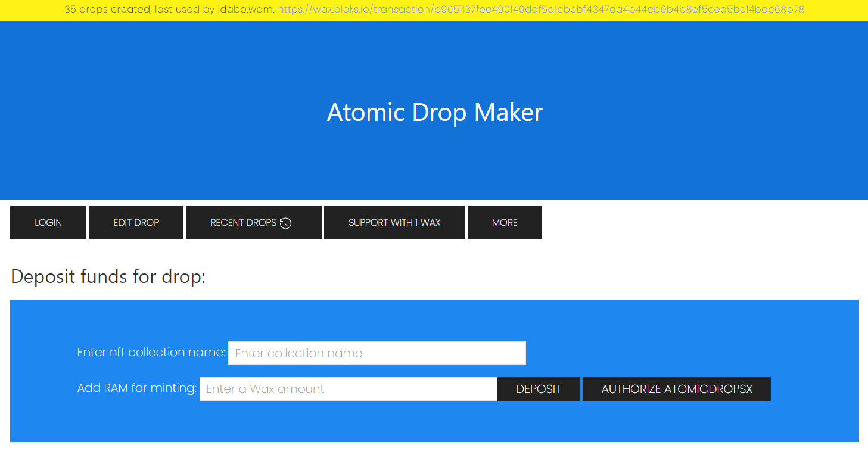View RECENT DROPS list

pos(254,223)
